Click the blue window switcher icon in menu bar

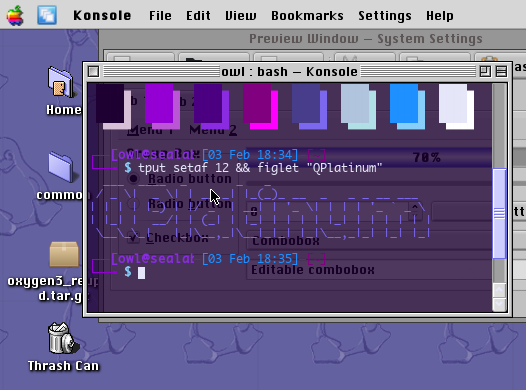coord(47,15)
